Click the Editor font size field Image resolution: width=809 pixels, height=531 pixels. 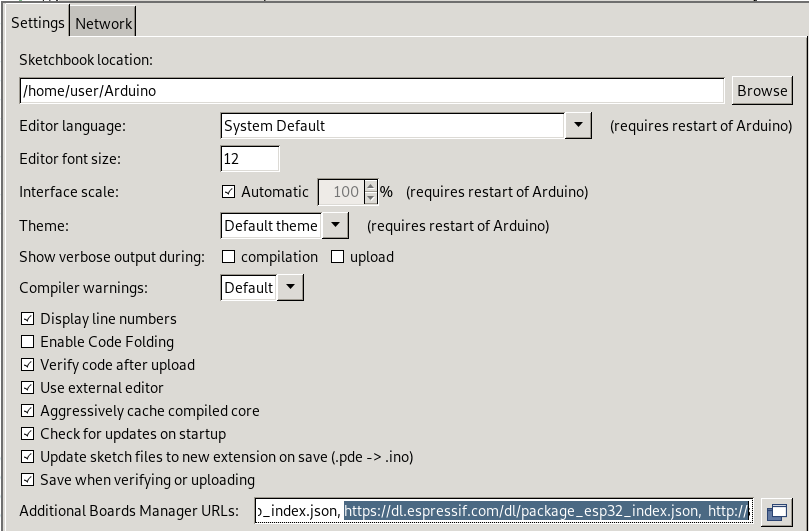point(250,159)
